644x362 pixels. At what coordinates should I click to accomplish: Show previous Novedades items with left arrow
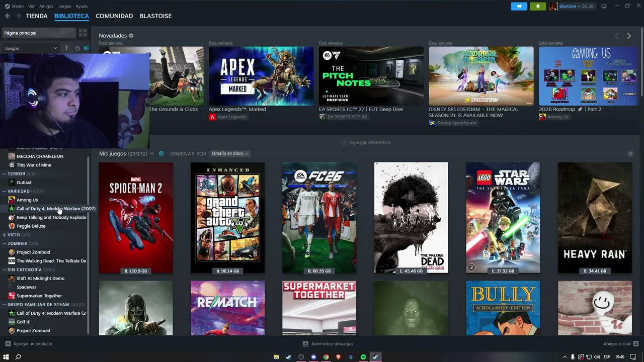(617, 36)
